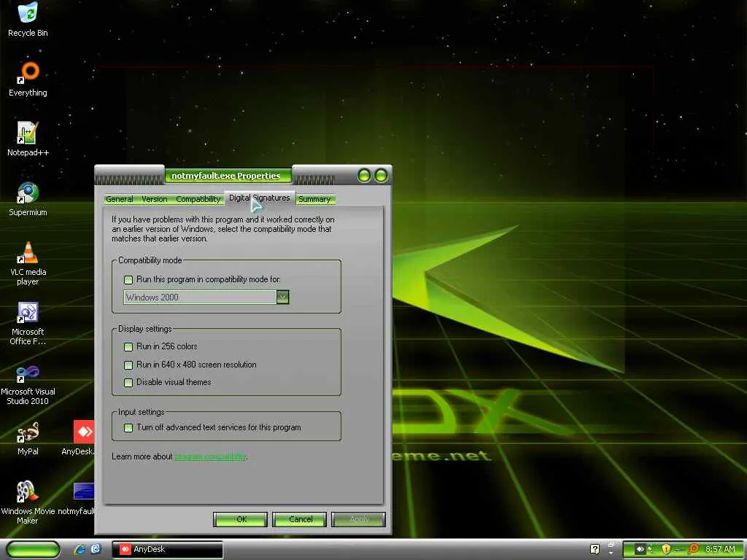Screen dimensions: 747x560
Task: Click the help question mark taskbar icon
Action: pyautogui.click(x=595, y=549)
